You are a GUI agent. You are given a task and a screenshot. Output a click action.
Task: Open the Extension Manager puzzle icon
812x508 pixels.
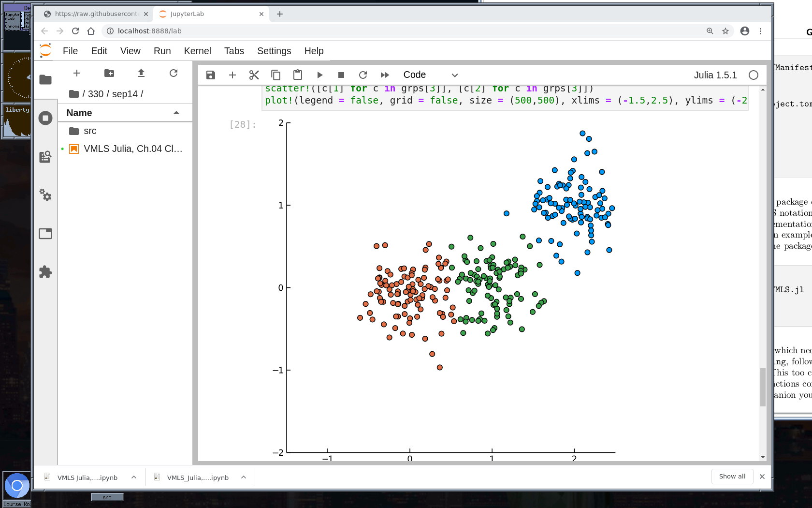[45, 272]
